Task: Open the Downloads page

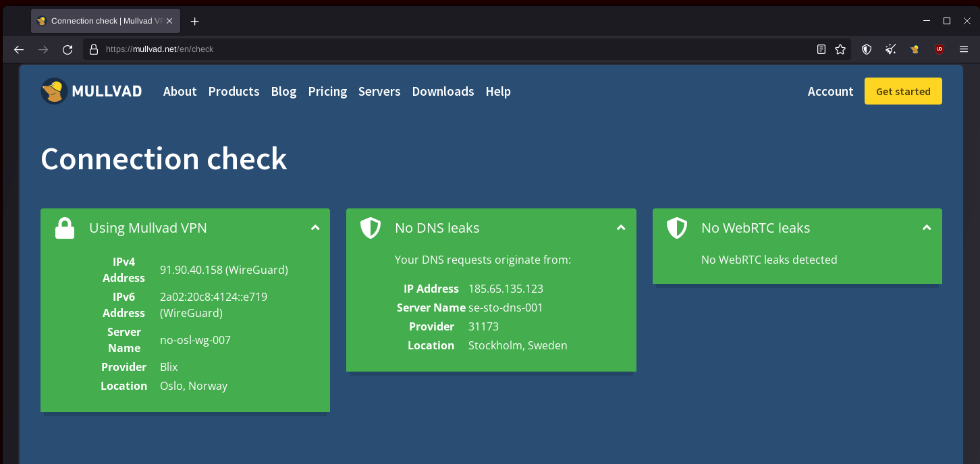Action: coord(443,91)
